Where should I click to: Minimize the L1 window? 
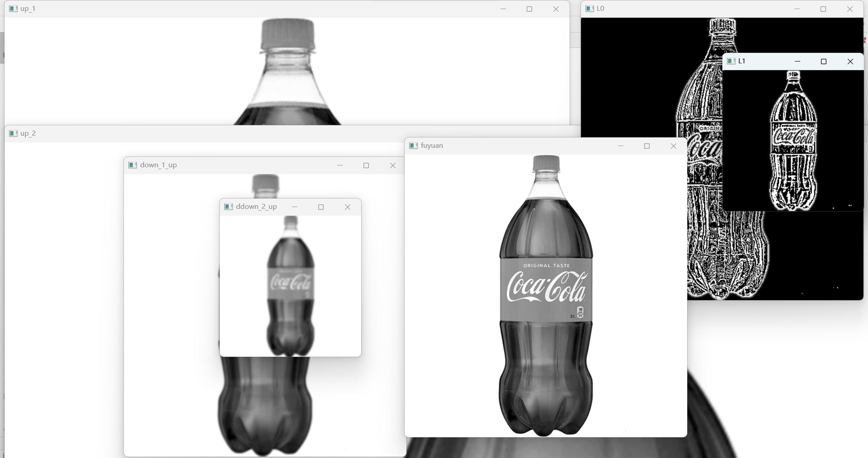click(797, 61)
